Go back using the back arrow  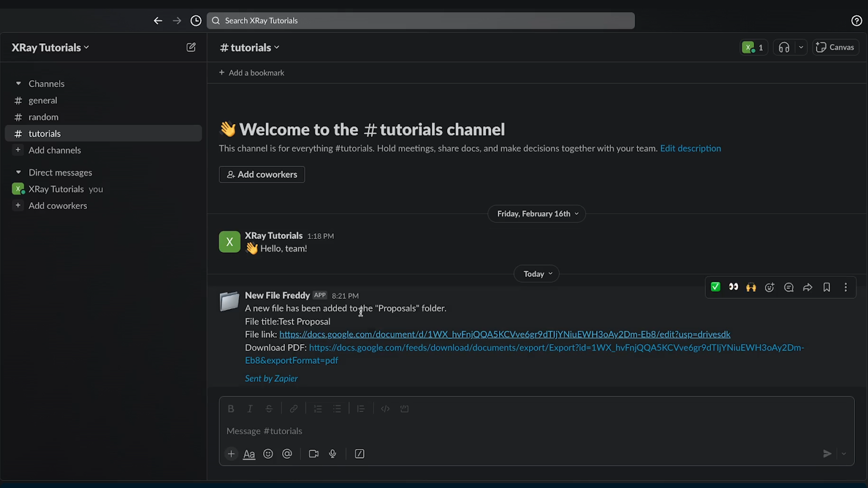[158, 21]
